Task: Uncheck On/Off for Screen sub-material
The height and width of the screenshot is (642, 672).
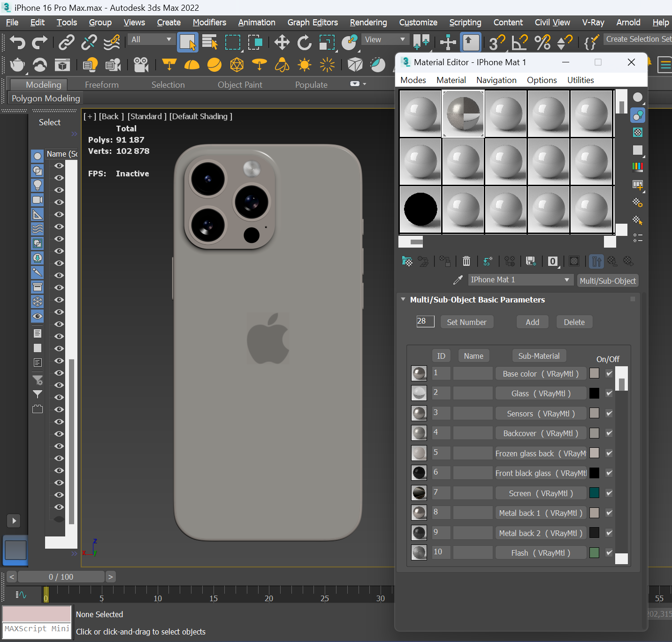Action: 609,493
